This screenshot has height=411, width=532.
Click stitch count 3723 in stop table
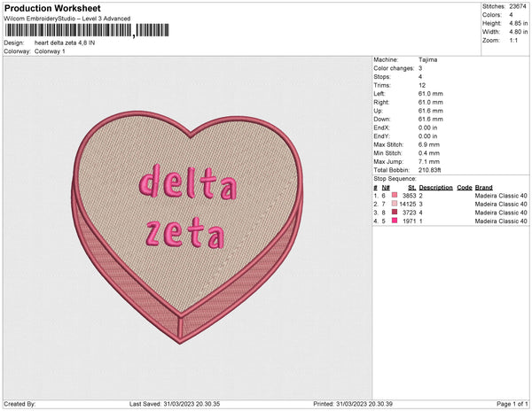pos(409,213)
